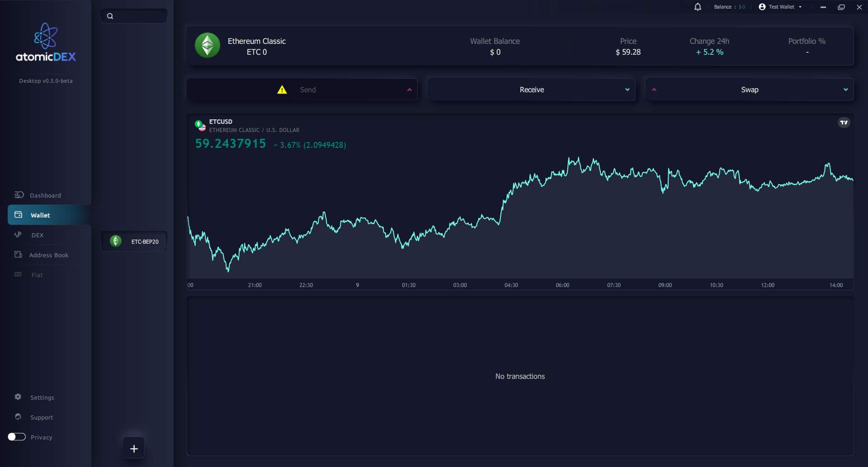868x467 pixels.
Task: Go to the DEX page
Action: pos(38,235)
